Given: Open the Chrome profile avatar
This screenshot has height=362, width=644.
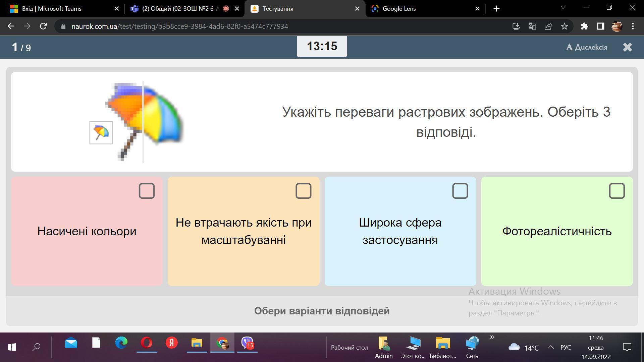Looking at the screenshot, I should coord(617,26).
